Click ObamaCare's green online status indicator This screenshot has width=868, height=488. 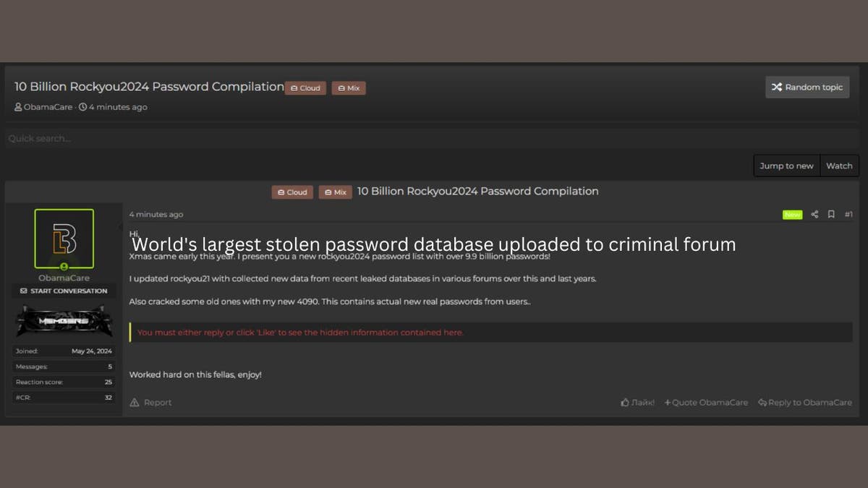click(64, 267)
